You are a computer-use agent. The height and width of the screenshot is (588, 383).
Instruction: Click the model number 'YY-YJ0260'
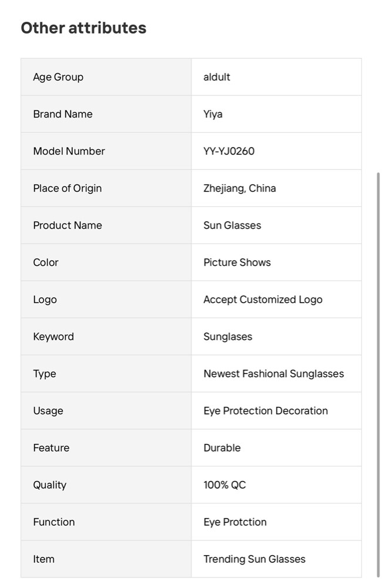(229, 151)
